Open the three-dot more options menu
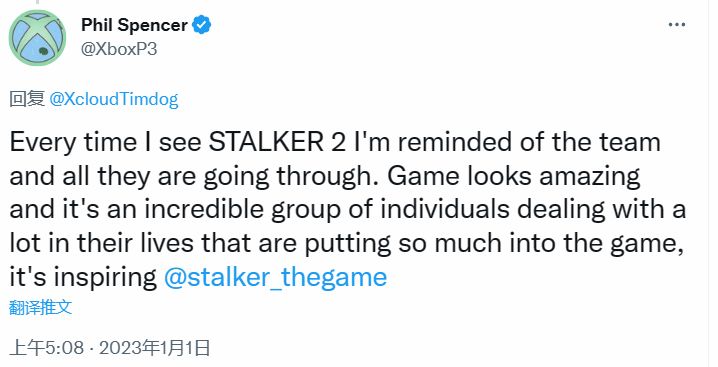 tap(677, 25)
